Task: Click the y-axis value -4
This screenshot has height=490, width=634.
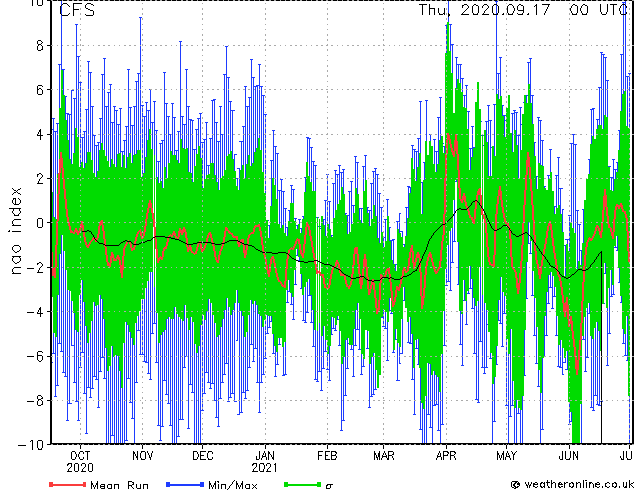Action: coord(35,312)
